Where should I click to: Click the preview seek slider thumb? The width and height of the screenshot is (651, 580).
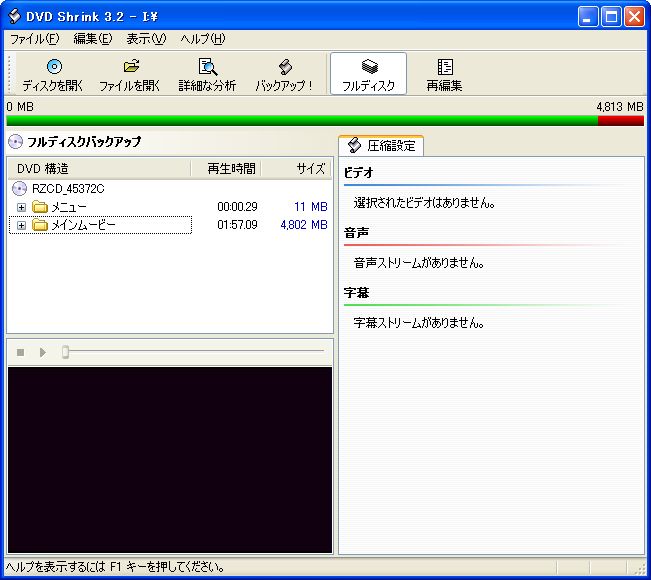tap(65, 352)
